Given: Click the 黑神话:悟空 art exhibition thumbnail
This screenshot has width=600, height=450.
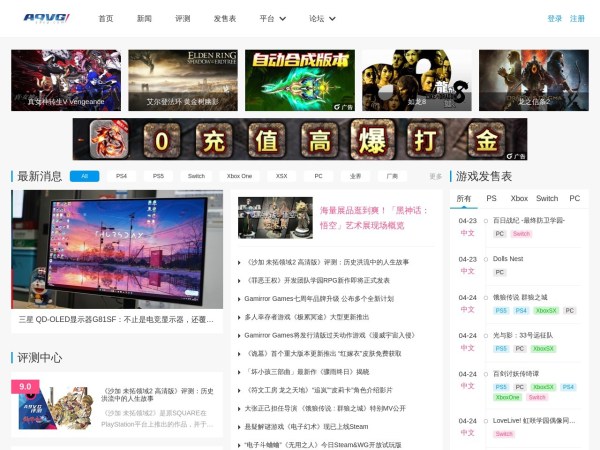Looking at the screenshot, I should pyautogui.click(x=274, y=217).
